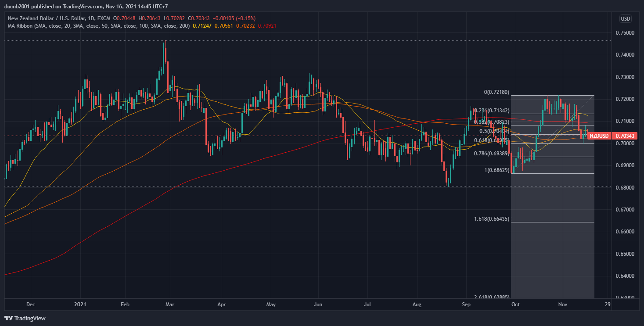Click the May label on time axis
Image resolution: width=644 pixels, height=326 pixels.
[x=271, y=304]
